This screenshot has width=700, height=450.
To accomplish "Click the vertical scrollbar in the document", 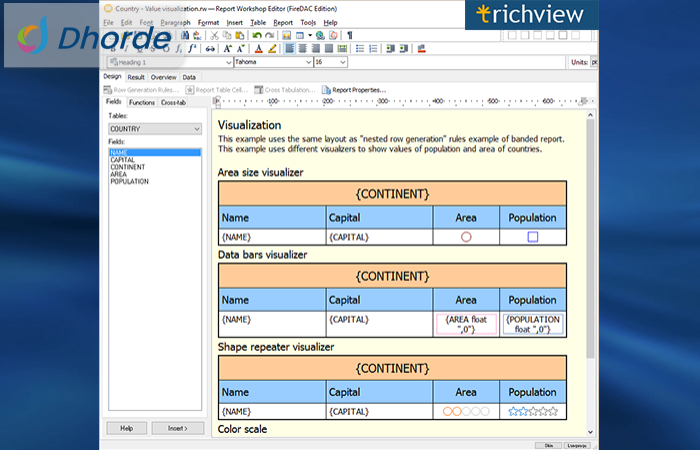I will point(590,237).
